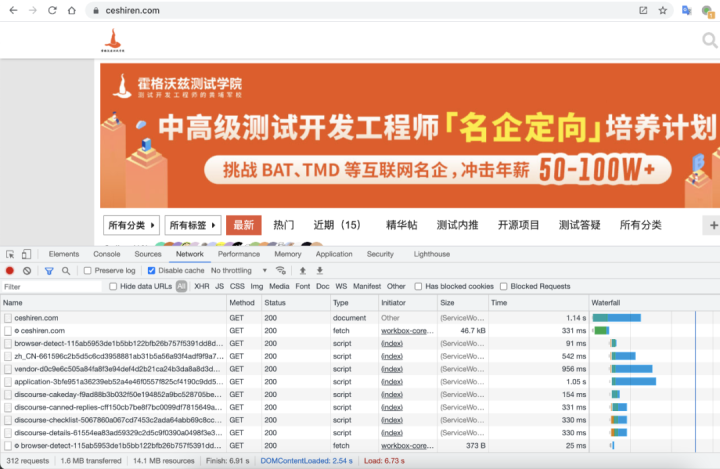Image resolution: width=720 pixels, height=469 pixels.
Task: Click the plus button beside 所有分类 tabs
Action: [x=713, y=225]
